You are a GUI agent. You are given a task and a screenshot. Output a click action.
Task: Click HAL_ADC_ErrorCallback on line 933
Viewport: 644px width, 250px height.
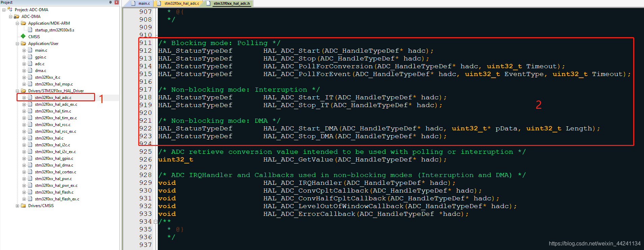[x=309, y=214]
